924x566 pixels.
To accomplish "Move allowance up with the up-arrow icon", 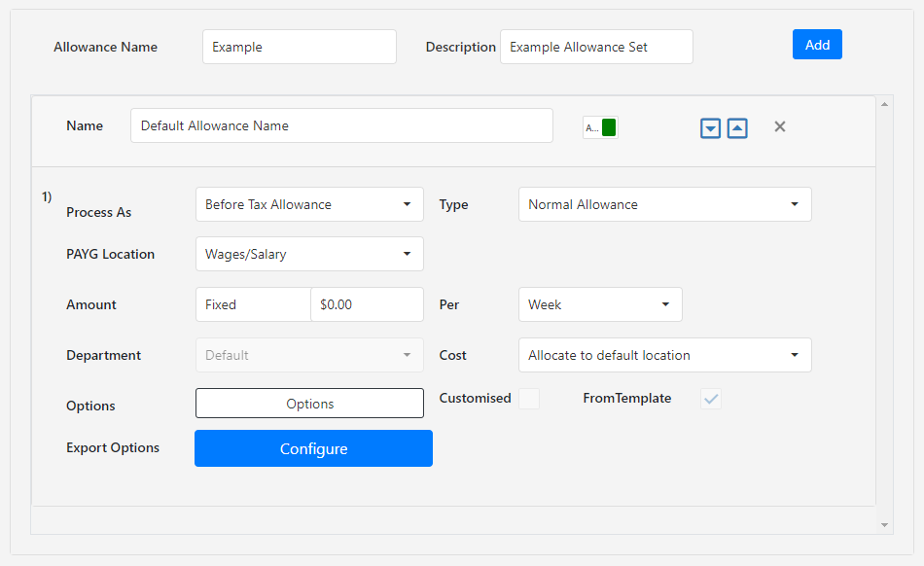I will click(737, 127).
